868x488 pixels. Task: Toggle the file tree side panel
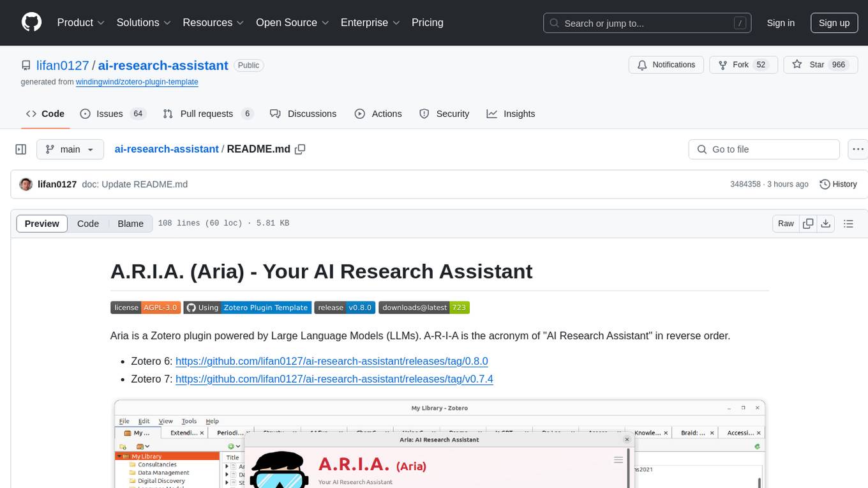pyautogui.click(x=21, y=149)
